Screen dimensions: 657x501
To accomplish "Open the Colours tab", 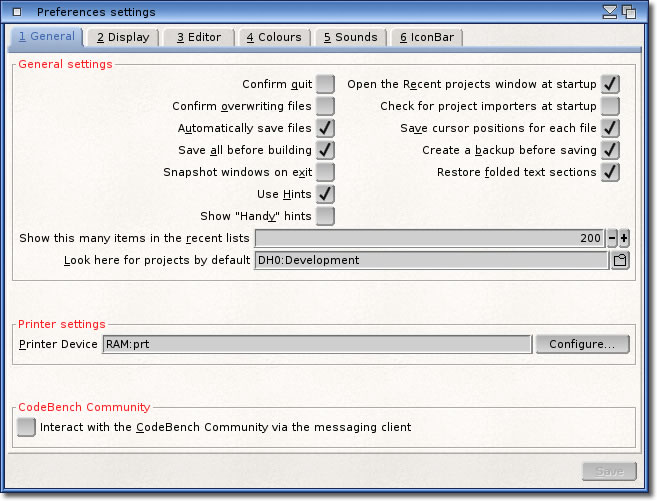I will coord(274,37).
